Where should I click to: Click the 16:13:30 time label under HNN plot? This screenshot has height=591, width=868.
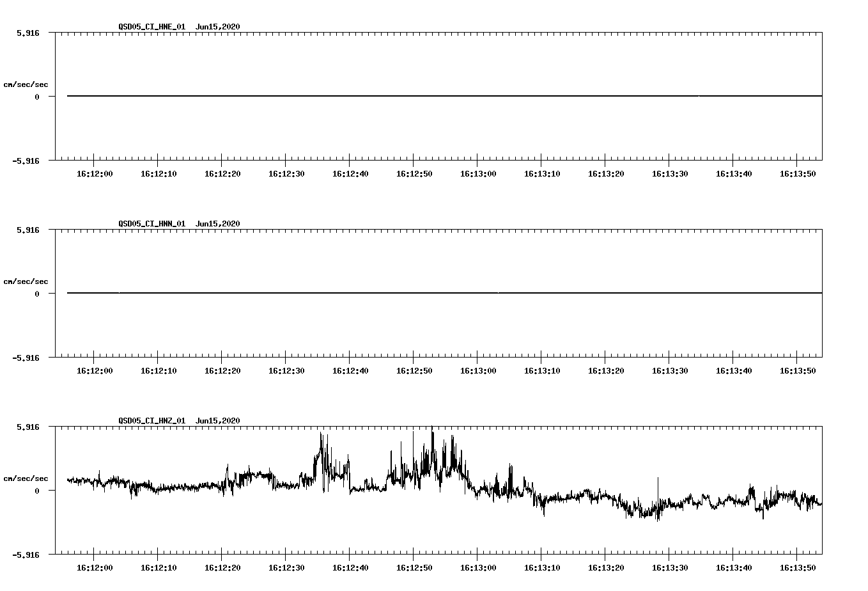pyautogui.click(x=670, y=371)
